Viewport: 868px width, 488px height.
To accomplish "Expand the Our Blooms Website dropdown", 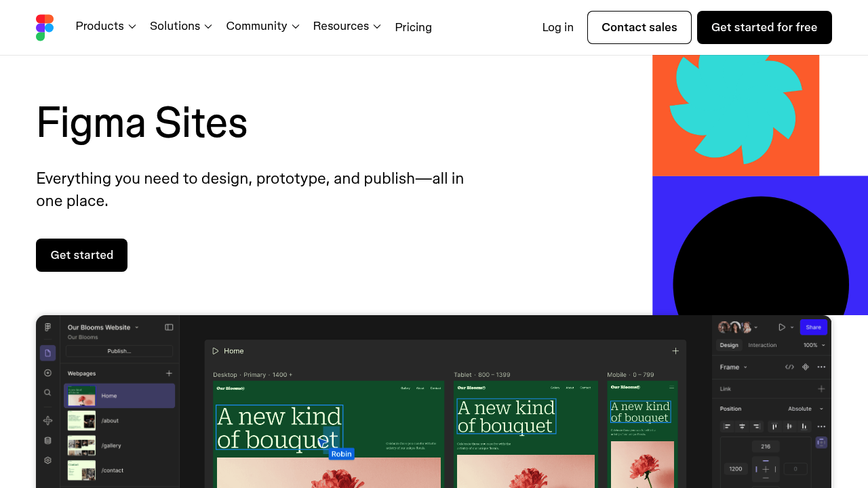I will (x=136, y=327).
